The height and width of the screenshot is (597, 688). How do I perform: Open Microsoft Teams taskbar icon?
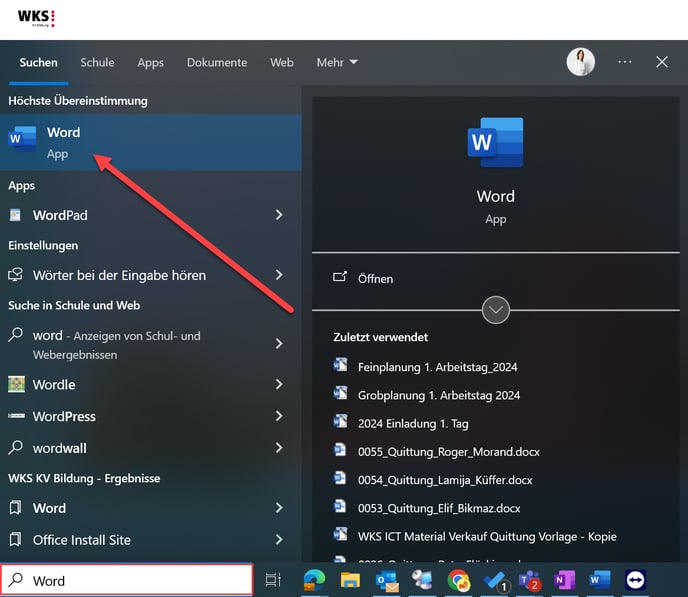[530, 580]
